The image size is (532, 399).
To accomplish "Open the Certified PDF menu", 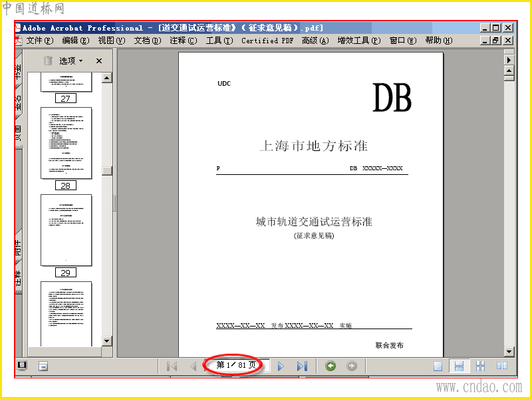I will [267, 41].
